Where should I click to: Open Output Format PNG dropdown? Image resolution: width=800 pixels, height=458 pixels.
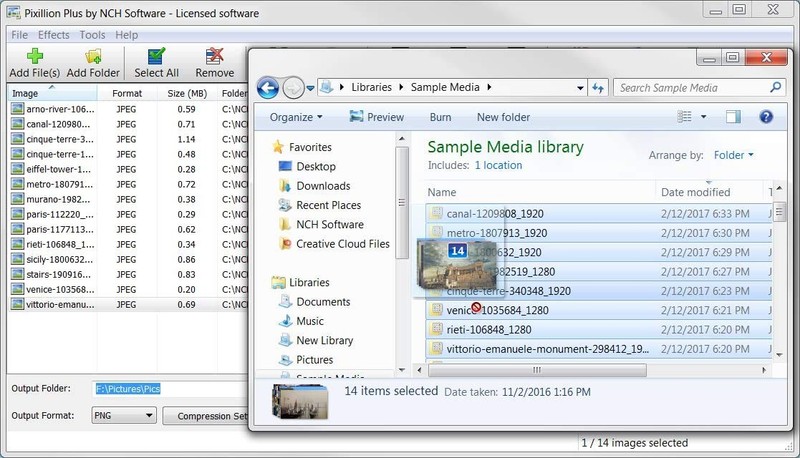(124, 415)
